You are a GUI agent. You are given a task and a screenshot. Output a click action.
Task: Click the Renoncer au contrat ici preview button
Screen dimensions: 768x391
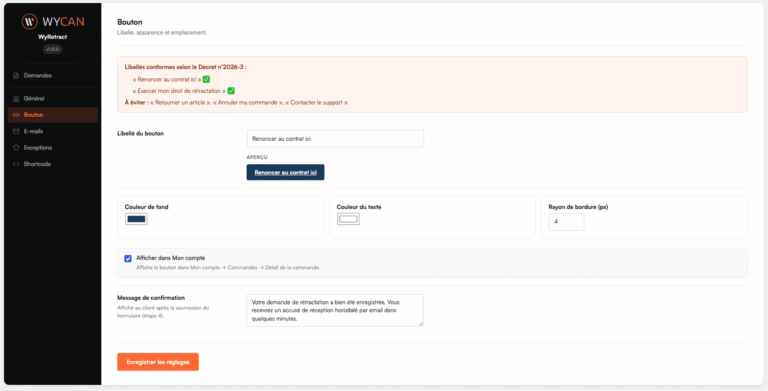coord(285,172)
